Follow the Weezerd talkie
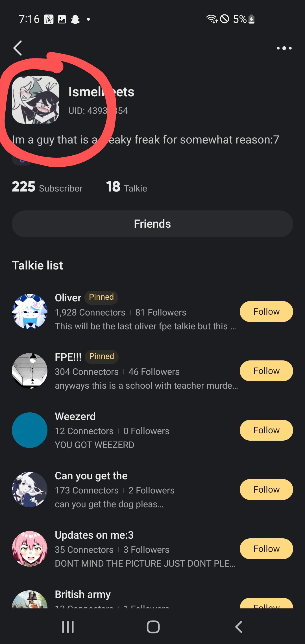Screen dimensions: 305x644 click(x=266, y=430)
